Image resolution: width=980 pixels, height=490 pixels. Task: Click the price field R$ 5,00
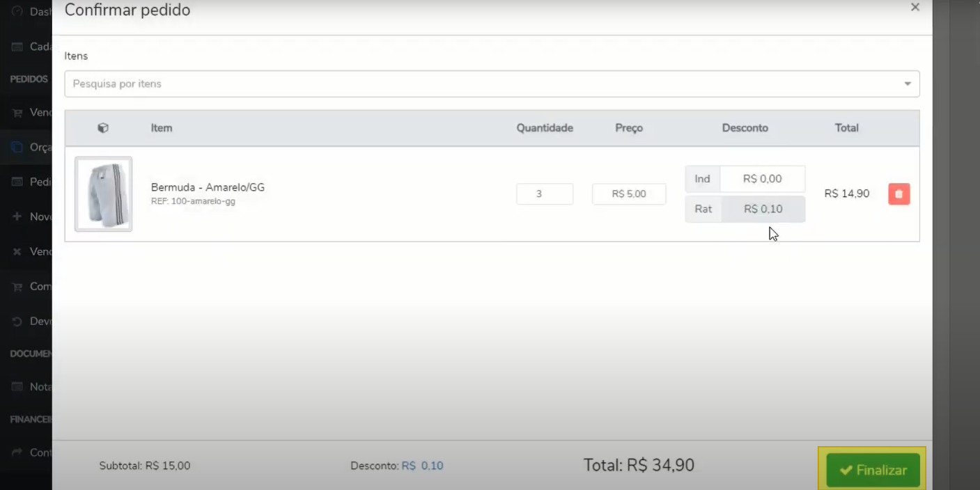(629, 194)
